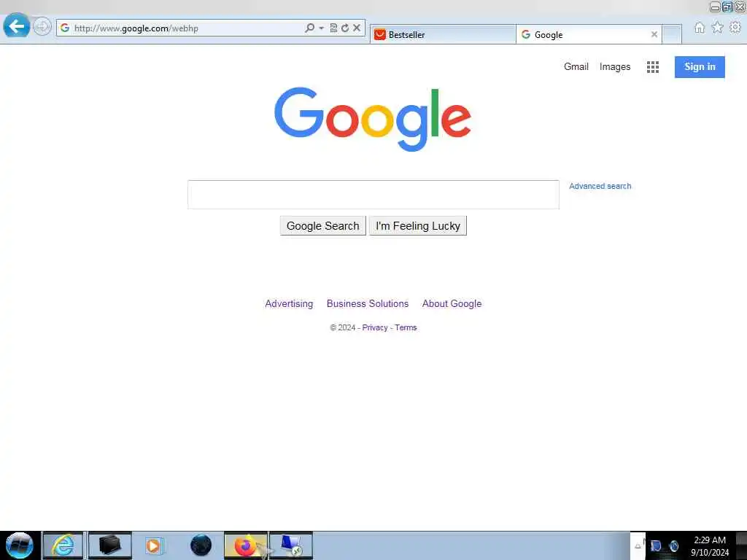This screenshot has width=747, height=560.
Task: Switch to the Bestseller tab
Action: 443,35
